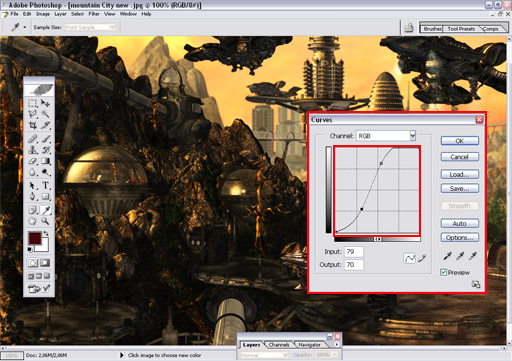The image size is (512, 361).
Task: Pick the Set Gray Point eyedropper in Curves
Action: [460, 256]
